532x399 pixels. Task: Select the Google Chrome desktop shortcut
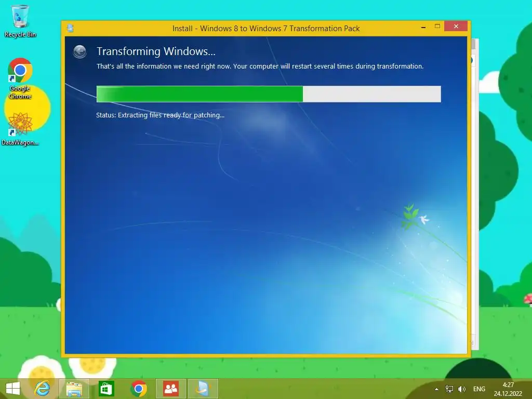[x=20, y=79]
